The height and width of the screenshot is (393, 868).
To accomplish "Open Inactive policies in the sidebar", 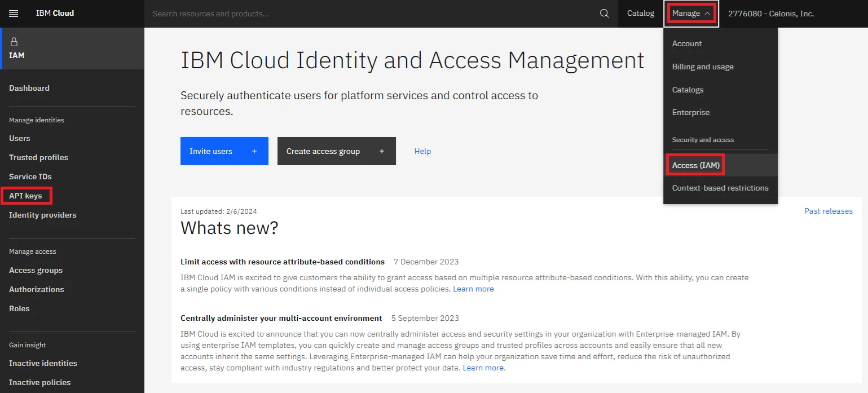I will click(x=40, y=382).
